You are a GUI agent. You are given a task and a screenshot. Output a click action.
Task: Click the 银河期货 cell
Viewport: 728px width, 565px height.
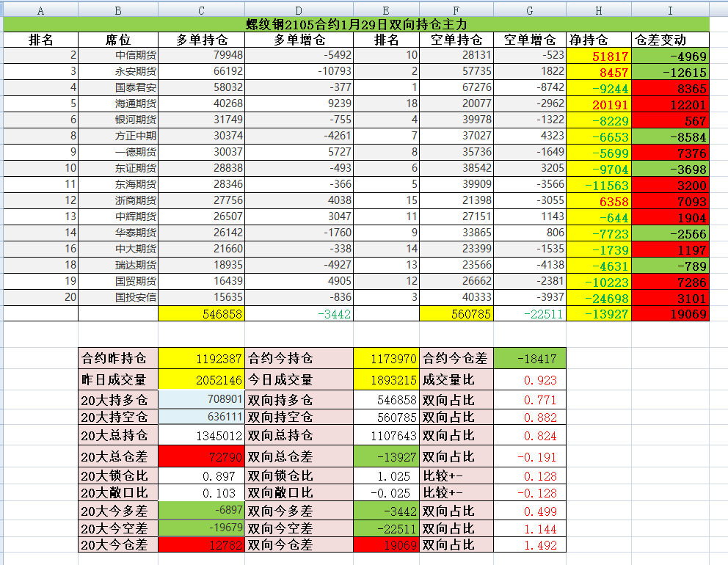[x=118, y=120]
